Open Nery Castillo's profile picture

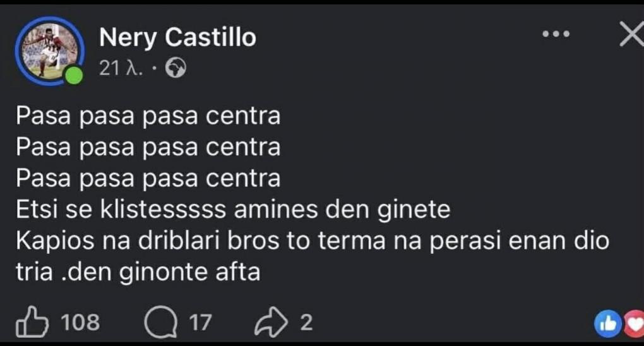49,51
